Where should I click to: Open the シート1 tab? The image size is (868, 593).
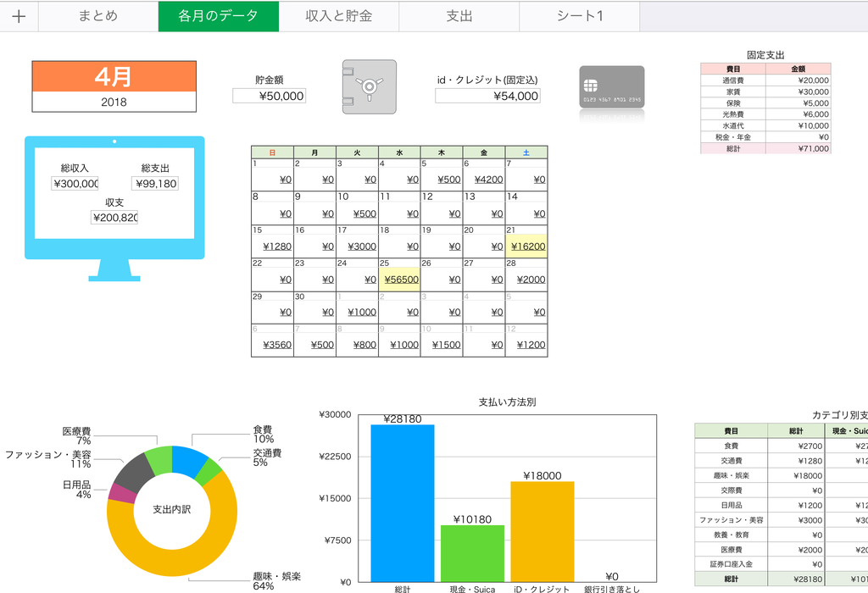[580, 16]
